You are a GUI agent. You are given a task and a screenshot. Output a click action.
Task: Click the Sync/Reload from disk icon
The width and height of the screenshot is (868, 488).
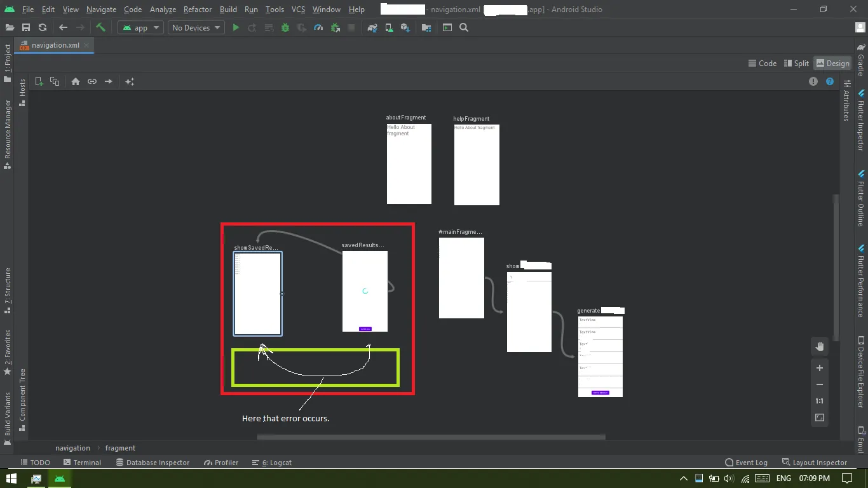43,27
